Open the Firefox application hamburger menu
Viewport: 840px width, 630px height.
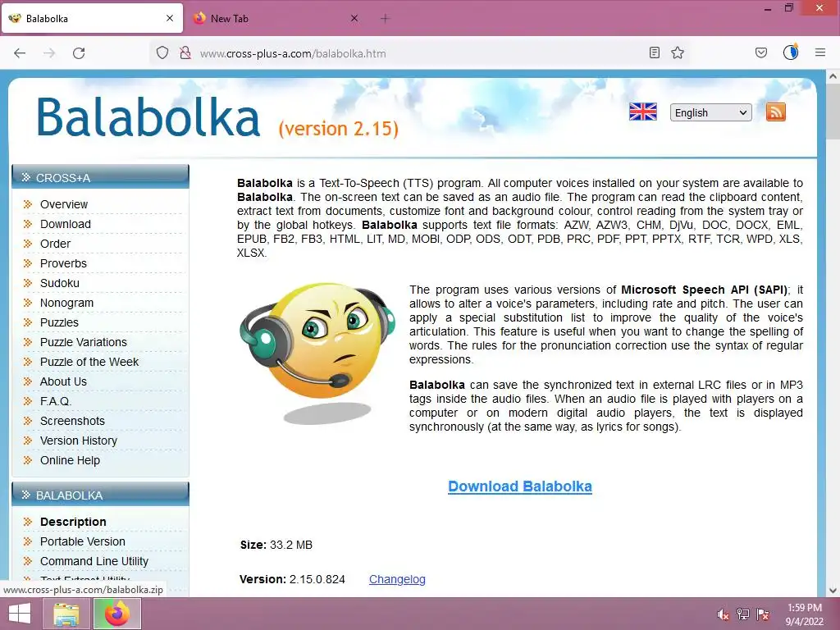820,52
